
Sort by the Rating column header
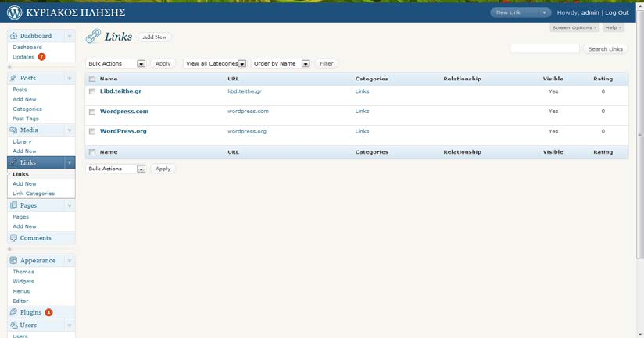[603, 79]
